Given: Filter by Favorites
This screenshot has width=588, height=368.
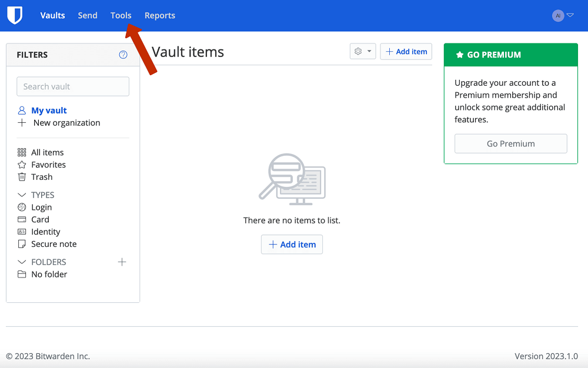Looking at the screenshot, I should click(48, 165).
